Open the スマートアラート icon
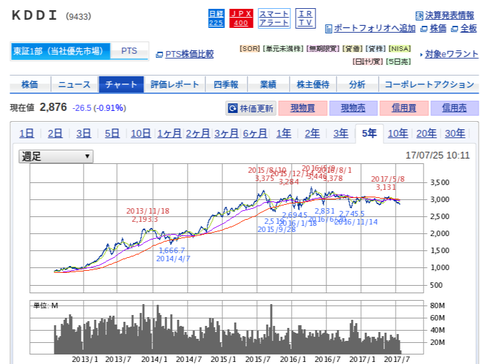The height and width of the screenshot is (364, 480). [x=274, y=18]
